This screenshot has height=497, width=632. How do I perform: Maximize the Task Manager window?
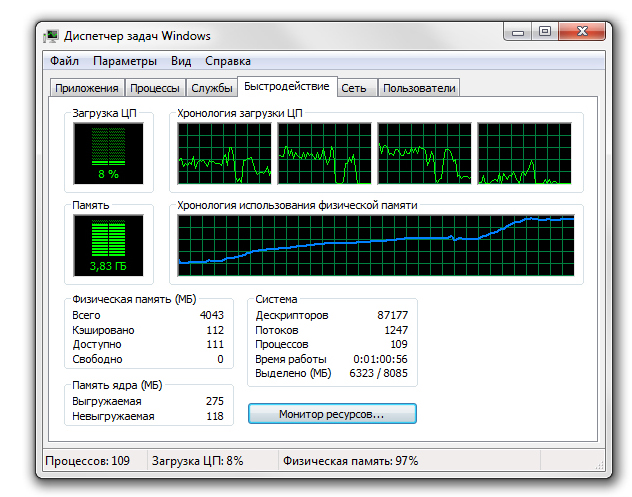[x=545, y=32]
